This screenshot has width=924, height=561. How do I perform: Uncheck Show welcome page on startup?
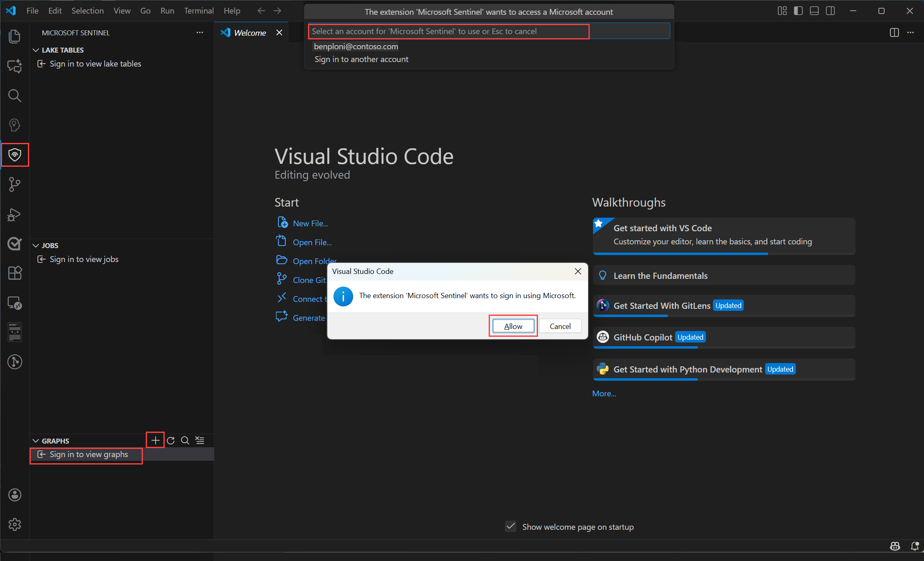510,527
